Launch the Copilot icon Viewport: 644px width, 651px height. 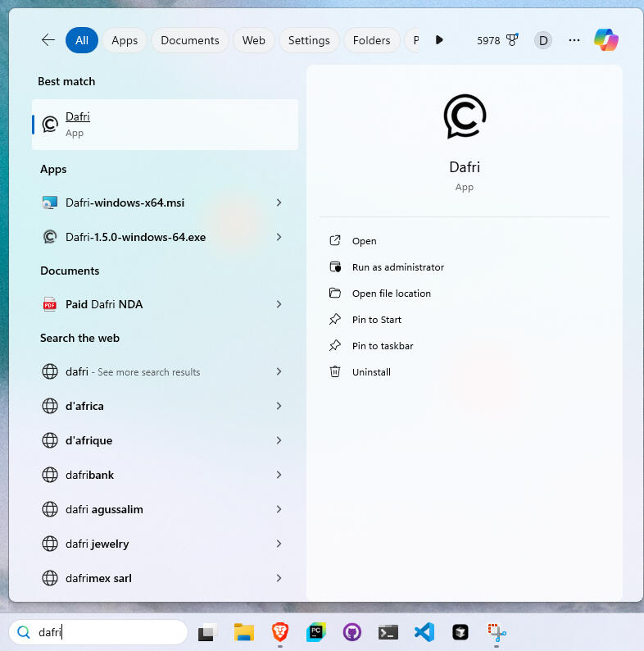tap(605, 40)
